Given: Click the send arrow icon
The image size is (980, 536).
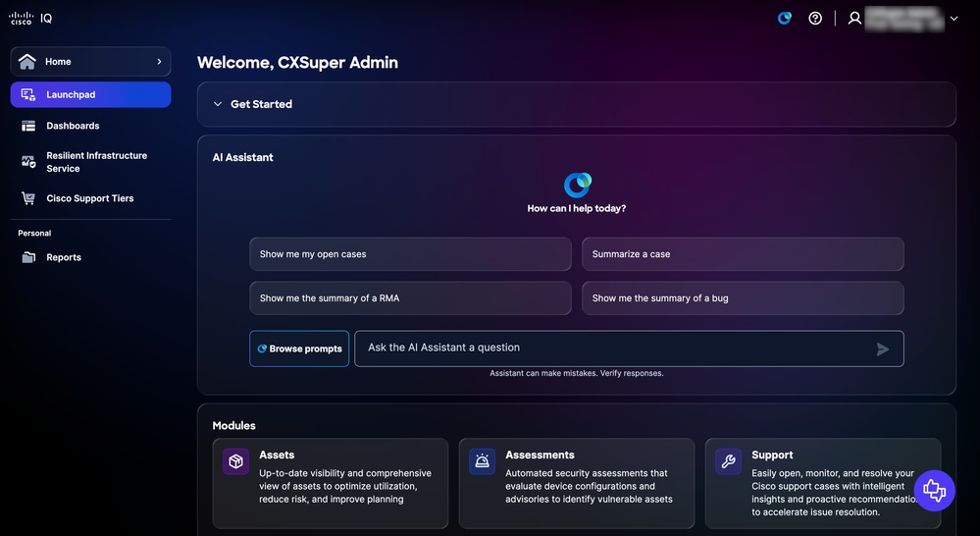Looking at the screenshot, I should coord(883,349).
